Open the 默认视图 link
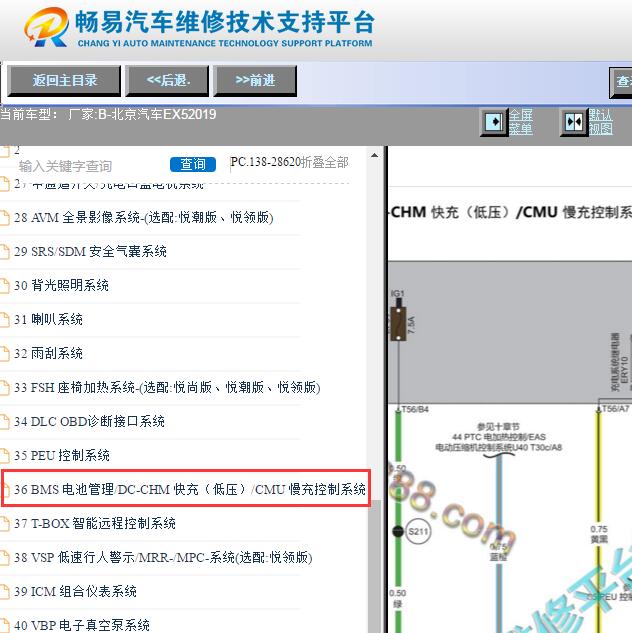 [601, 122]
